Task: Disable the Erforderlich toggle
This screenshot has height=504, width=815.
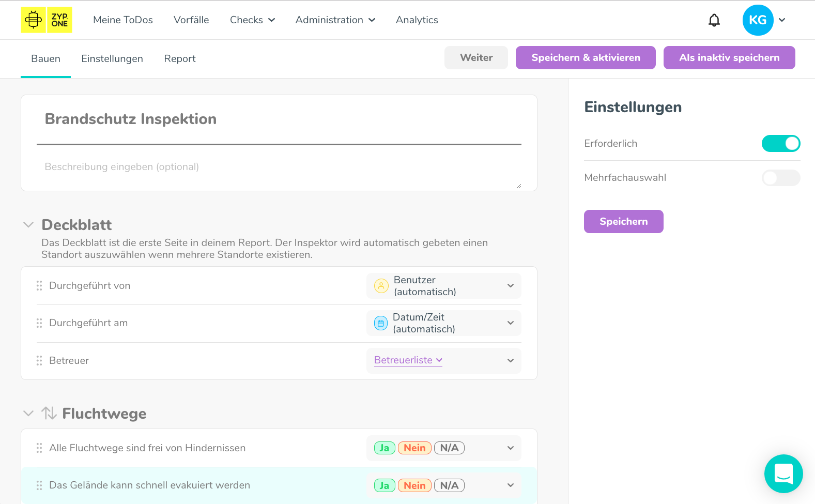Action: [x=780, y=144]
